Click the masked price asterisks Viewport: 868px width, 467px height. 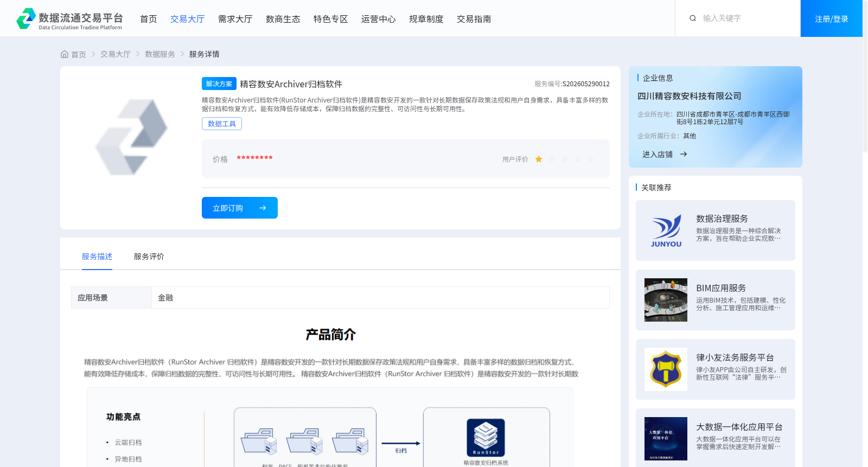(255, 158)
